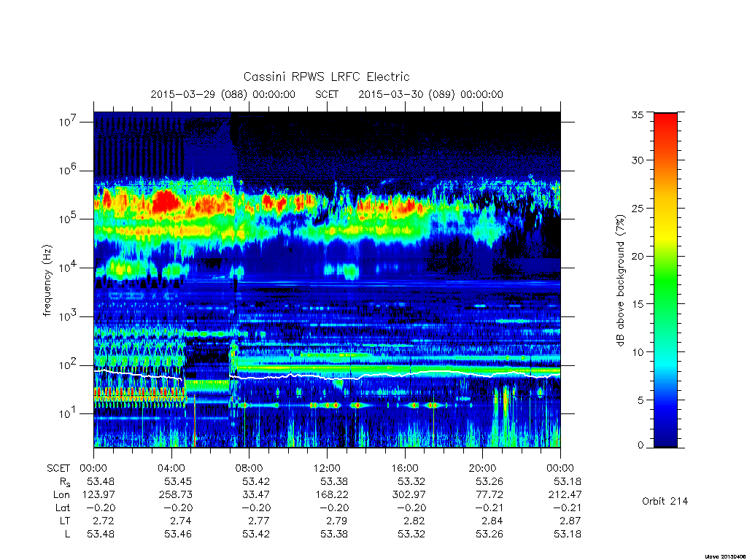747x560 pixels.
Task: Click the 12:00 SCET time tick label
Action: point(327,468)
